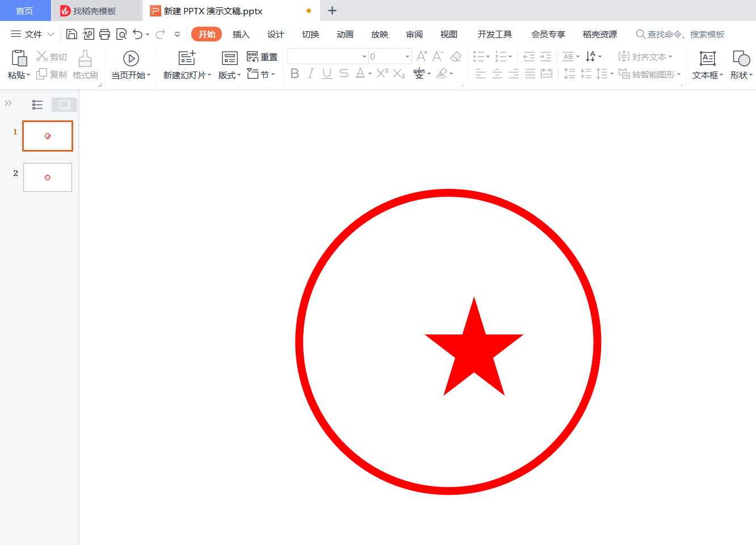Switch to Slideshow (放映) tab

(x=380, y=34)
